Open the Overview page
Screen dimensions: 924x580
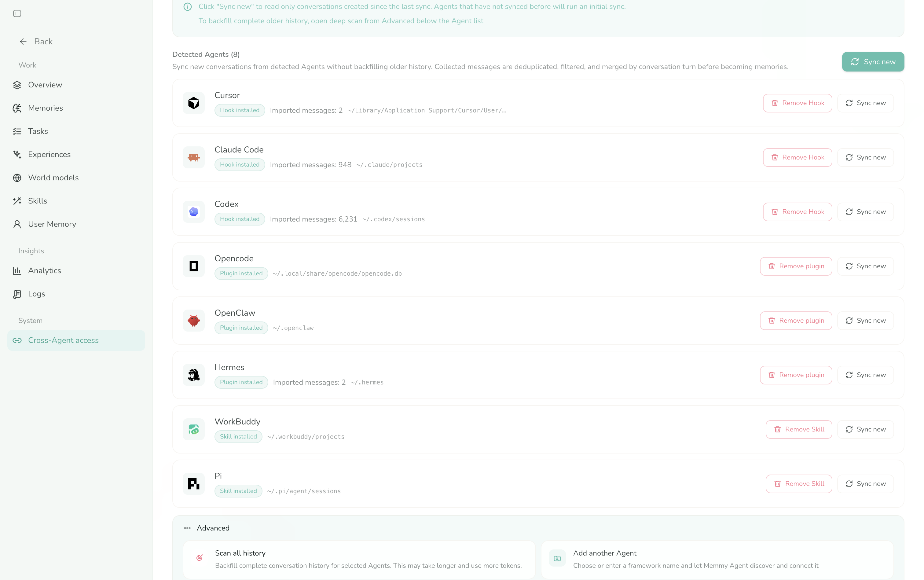[76, 85]
